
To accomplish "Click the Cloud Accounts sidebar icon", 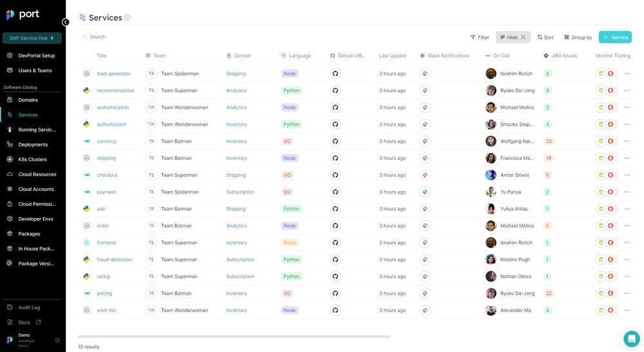I will (10, 189).
